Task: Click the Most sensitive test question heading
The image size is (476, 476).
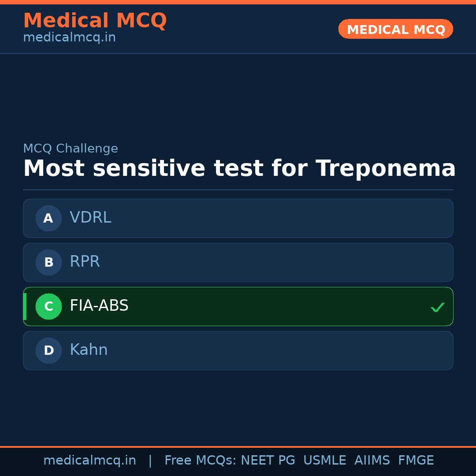Action: 239,169
